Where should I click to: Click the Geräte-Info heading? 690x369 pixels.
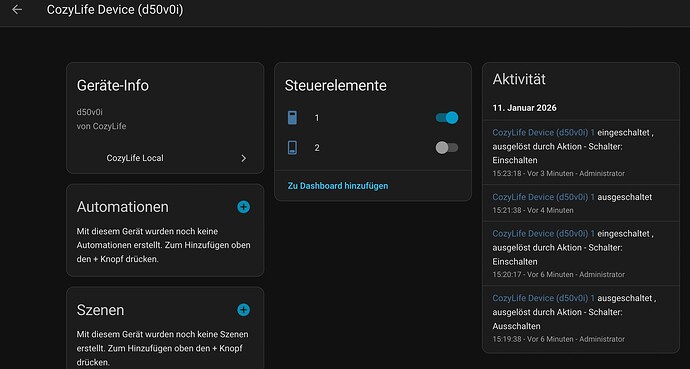pyautogui.click(x=113, y=85)
